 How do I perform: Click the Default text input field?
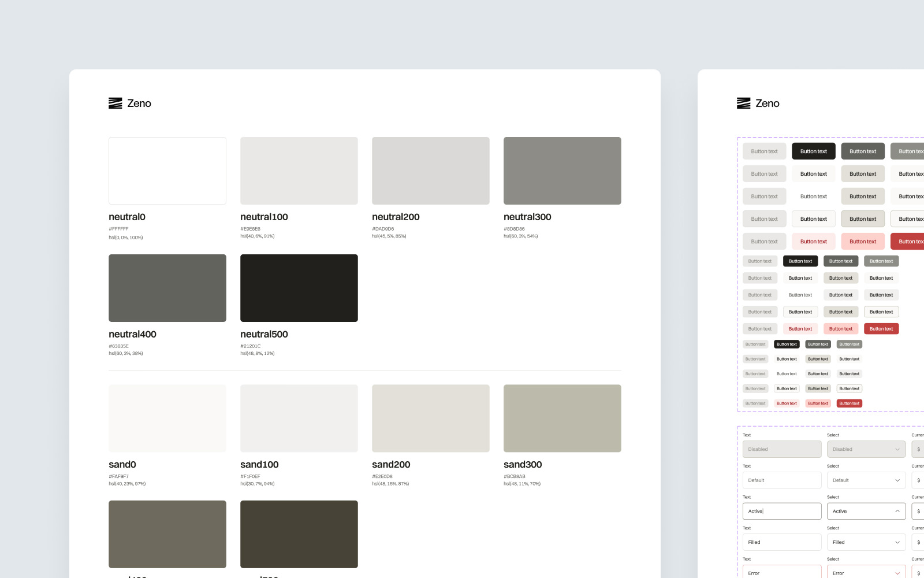[782, 480]
